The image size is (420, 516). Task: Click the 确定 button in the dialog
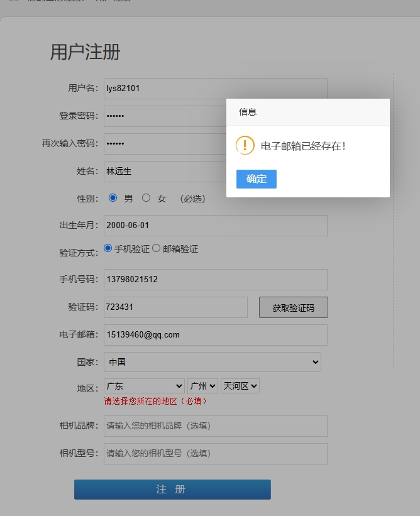256,179
